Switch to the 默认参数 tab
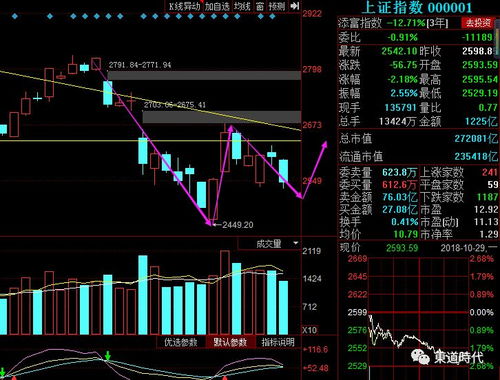The image size is (500, 380). click(x=230, y=342)
